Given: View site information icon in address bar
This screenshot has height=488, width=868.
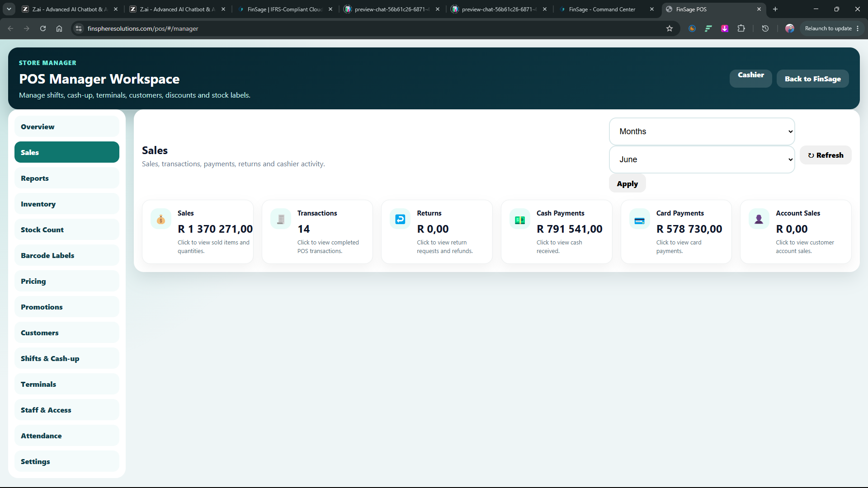Looking at the screenshot, I should pyautogui.click(x=79, y=28).
